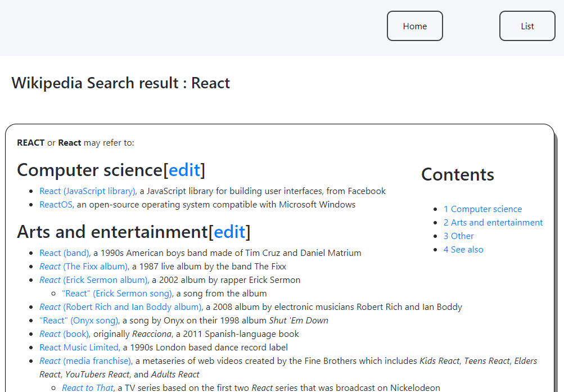Open the React (book) link

(x=64, y=334)
